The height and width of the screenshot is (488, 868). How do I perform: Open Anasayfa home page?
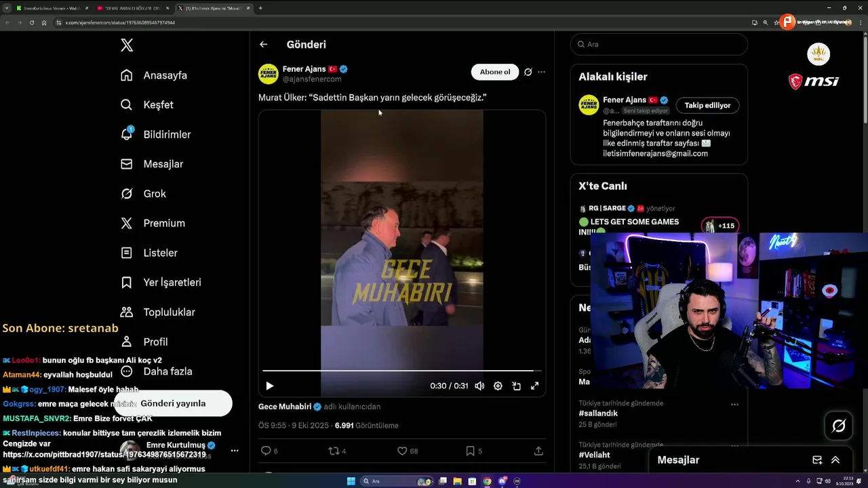pos(154,75)
